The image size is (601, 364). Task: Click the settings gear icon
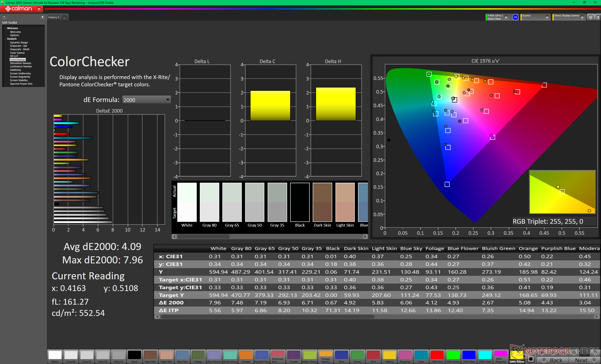pos(590,17)
